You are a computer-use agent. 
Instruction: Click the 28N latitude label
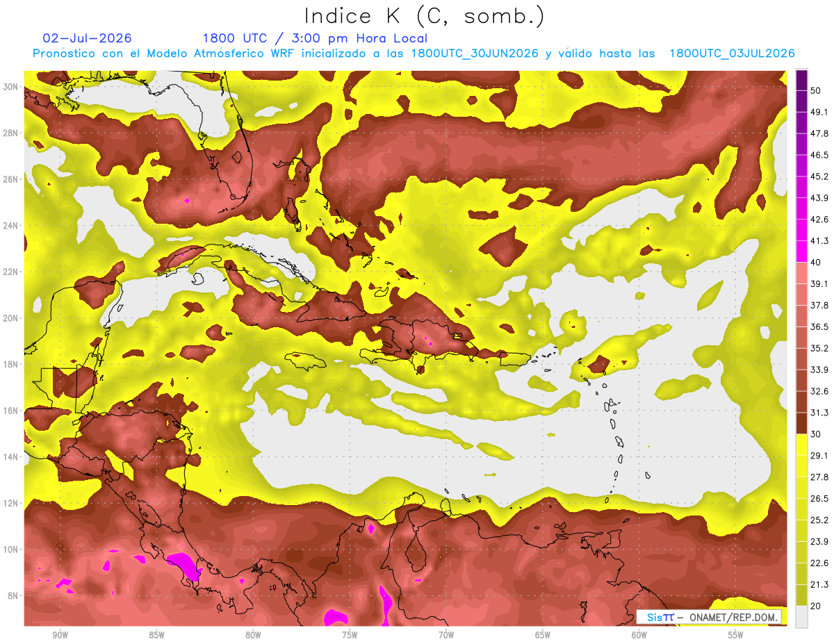(10, 133)
